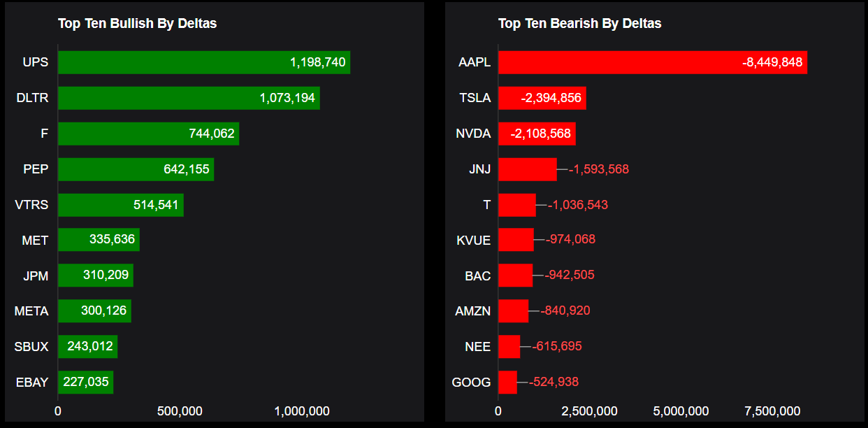The image size is (868, 428).
Task: Click the SBUX green bar
Action: 87,347
